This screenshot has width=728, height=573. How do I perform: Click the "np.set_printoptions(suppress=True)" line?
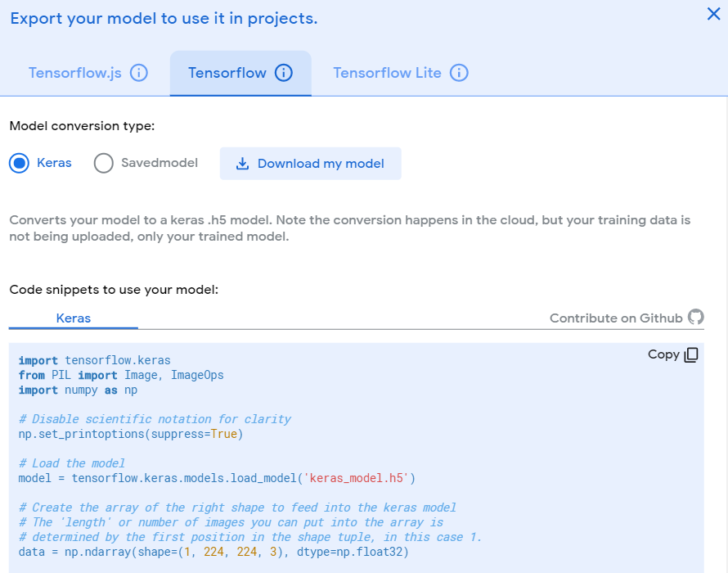pos(131,434)
